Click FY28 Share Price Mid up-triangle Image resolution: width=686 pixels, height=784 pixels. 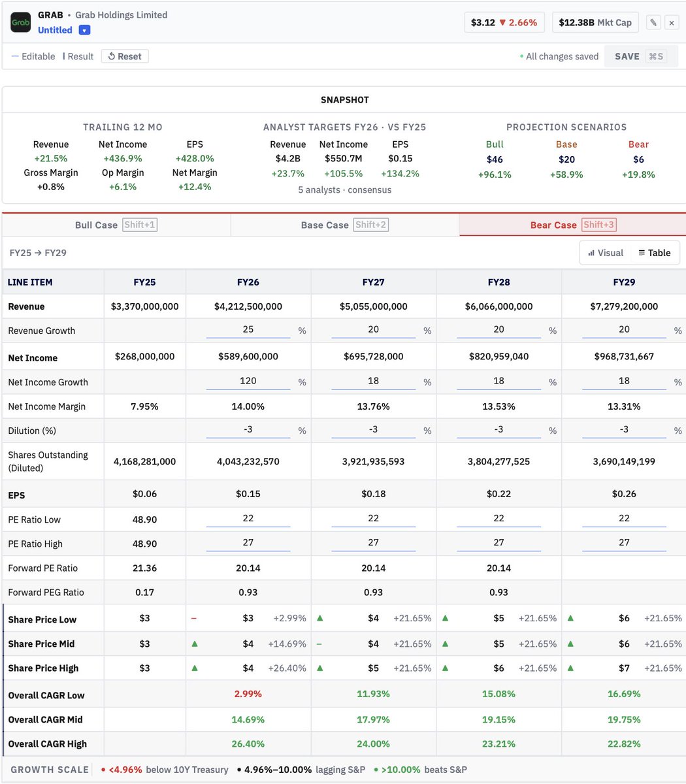(446, 644)
